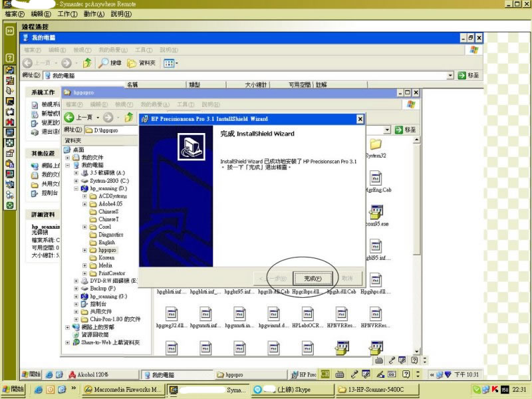Collapse the hp_scanning (D:) tree node
This screenshot has width=532, height=399.
[x=76, y=188]
